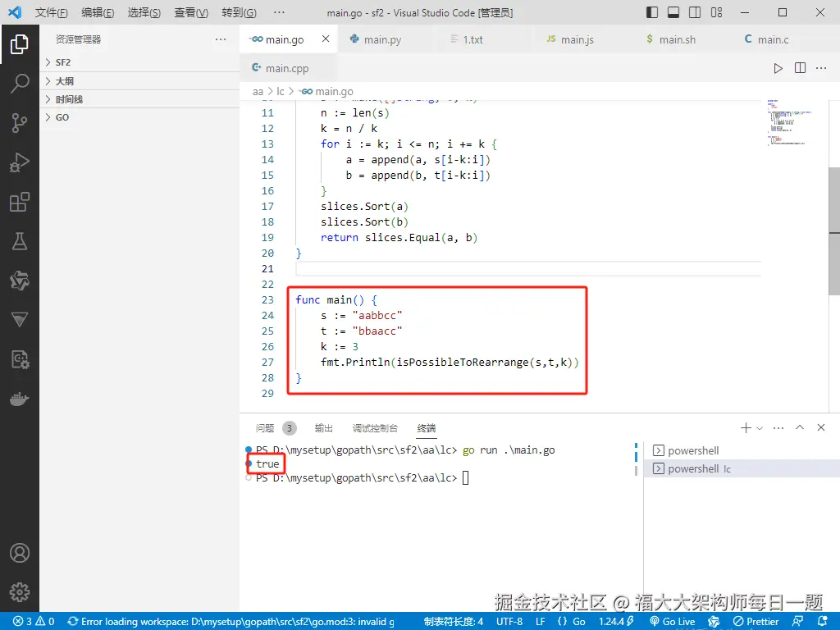The width and height of the screenshot is (840, 630).
Task: Toggle the bottom panel layout icon
Action: (x=673, y=12)
